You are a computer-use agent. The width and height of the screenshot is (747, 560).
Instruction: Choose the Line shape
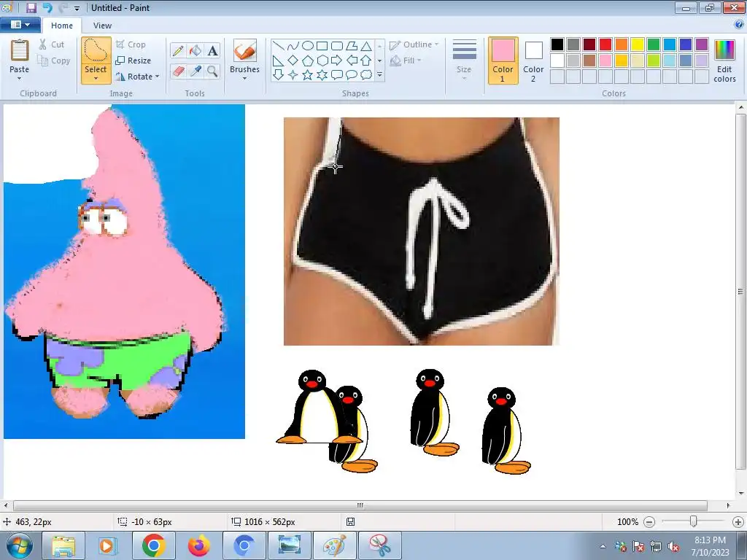pyautogui.click(x=279, y=46)
